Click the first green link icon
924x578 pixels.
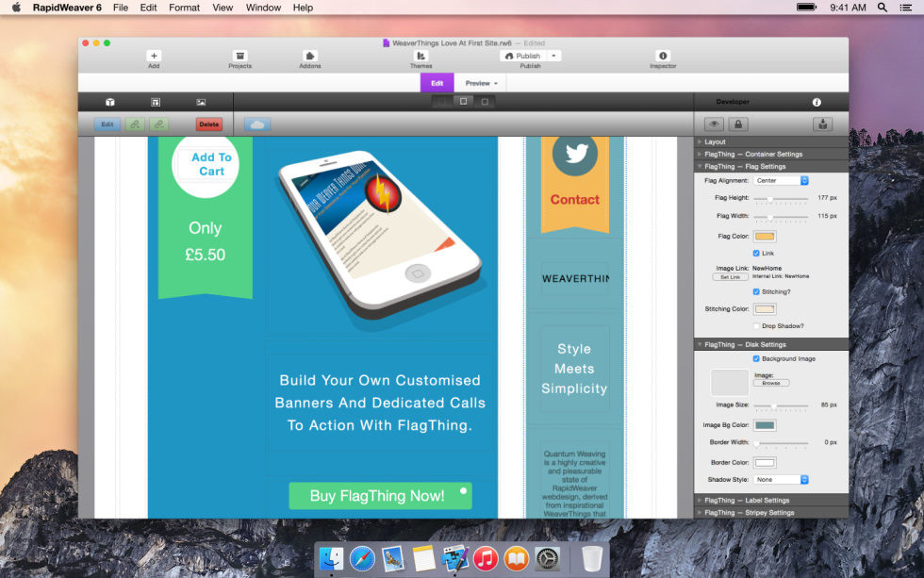(x=136, y=124)
